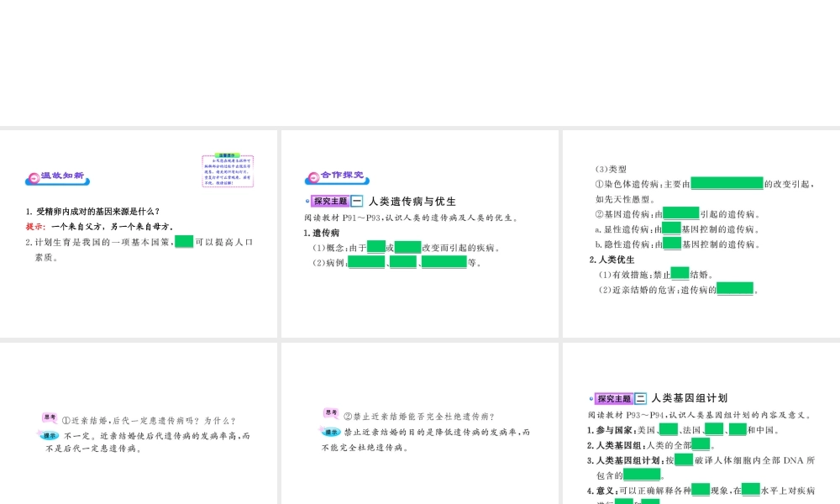The width and height of the screenshot is (840, 504).
Task: Click the 探究主题二 purple label badge
Action: (614, 398)
